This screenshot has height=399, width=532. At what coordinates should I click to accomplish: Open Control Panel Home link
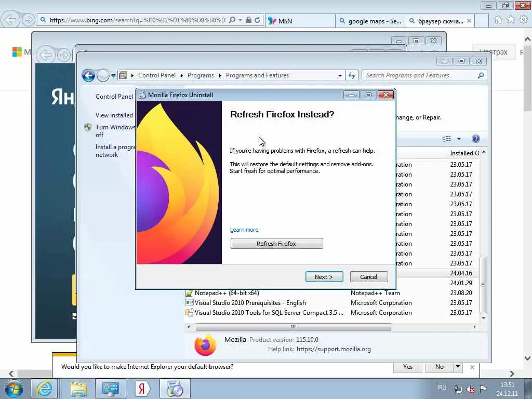click(114, 96)
